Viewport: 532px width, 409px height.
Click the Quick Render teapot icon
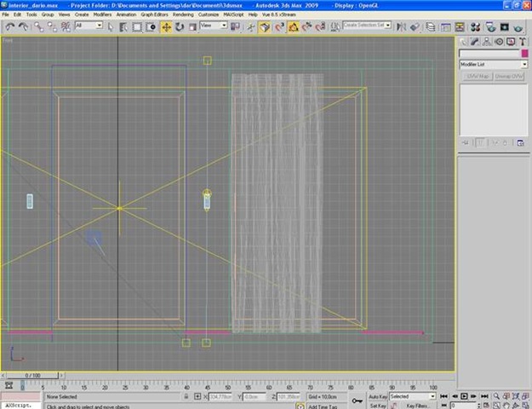coord(518,26)
